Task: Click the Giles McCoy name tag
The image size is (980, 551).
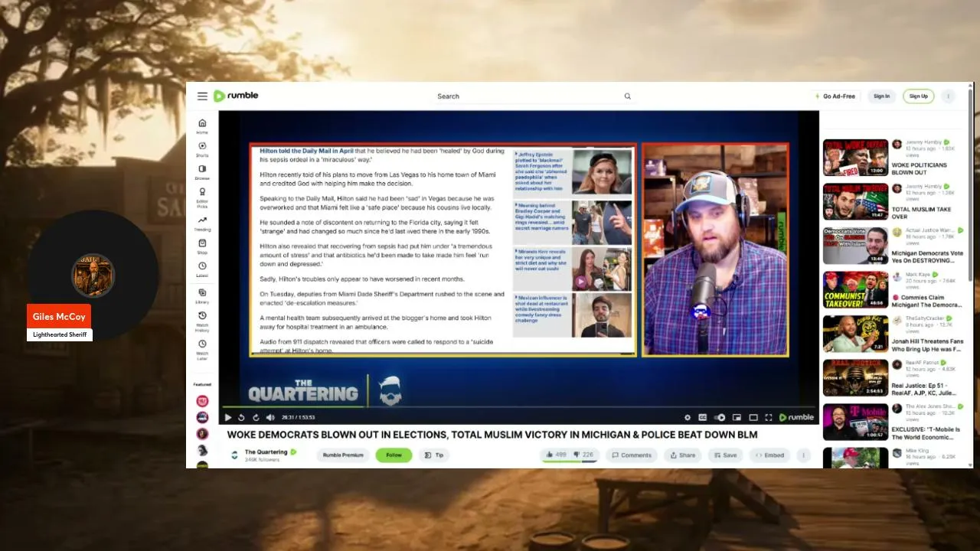Action: click(59, 317)
